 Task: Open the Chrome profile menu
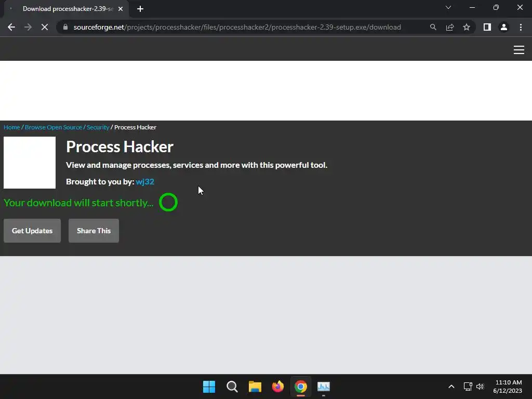coord(504,27)
